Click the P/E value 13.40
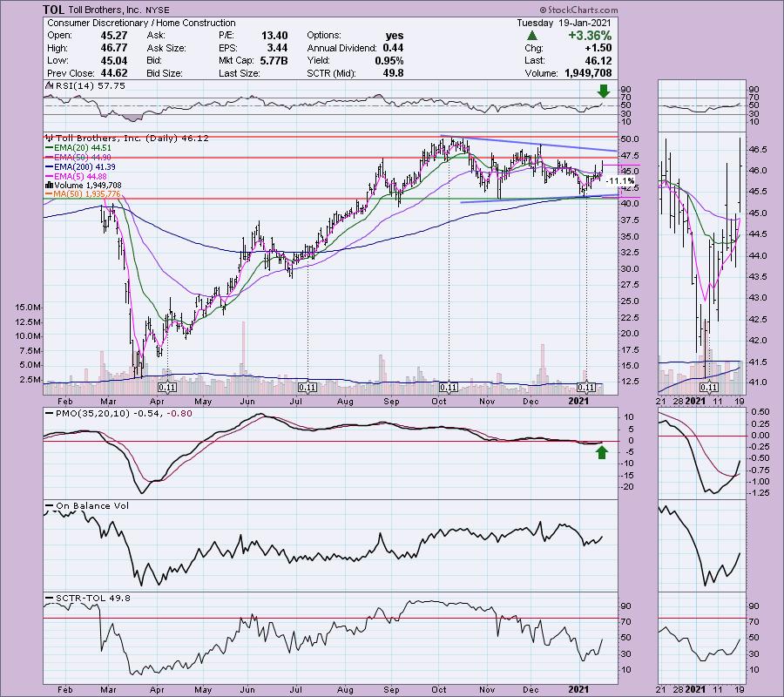Screen dimensions: 784x697 [274, 36]
